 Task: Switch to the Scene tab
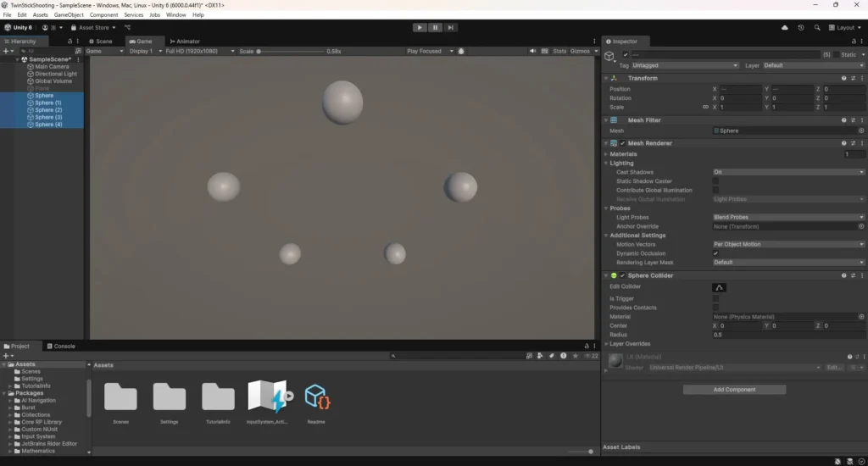pos(100,41)
